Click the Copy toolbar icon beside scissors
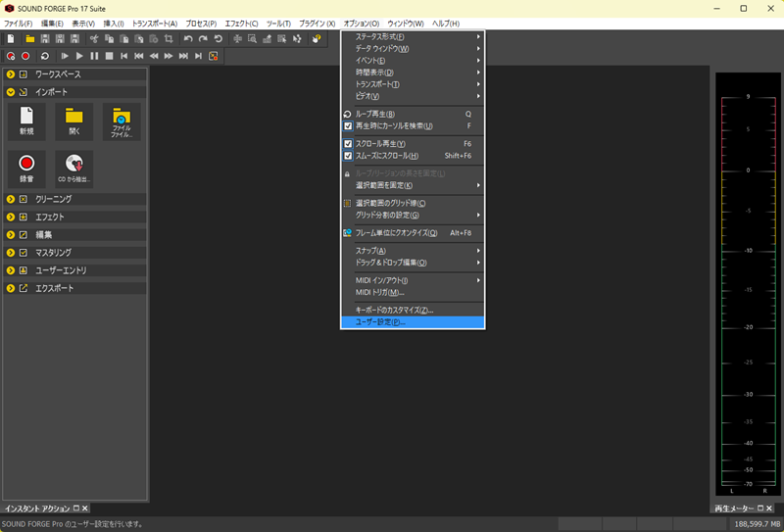Screen dimensions: 784x532 pyautogui.click(x=109, y=39)
